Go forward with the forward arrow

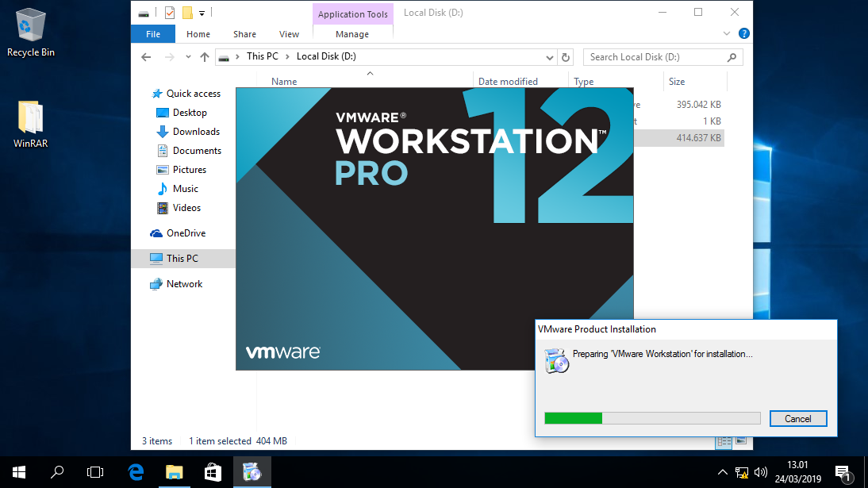point(169,57)
